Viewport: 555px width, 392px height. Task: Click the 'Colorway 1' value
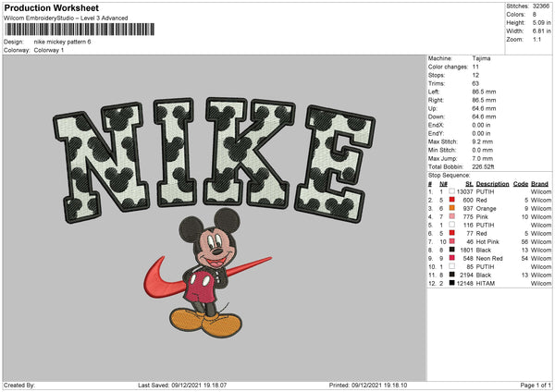pyautogui.click(x=49, y=50)
